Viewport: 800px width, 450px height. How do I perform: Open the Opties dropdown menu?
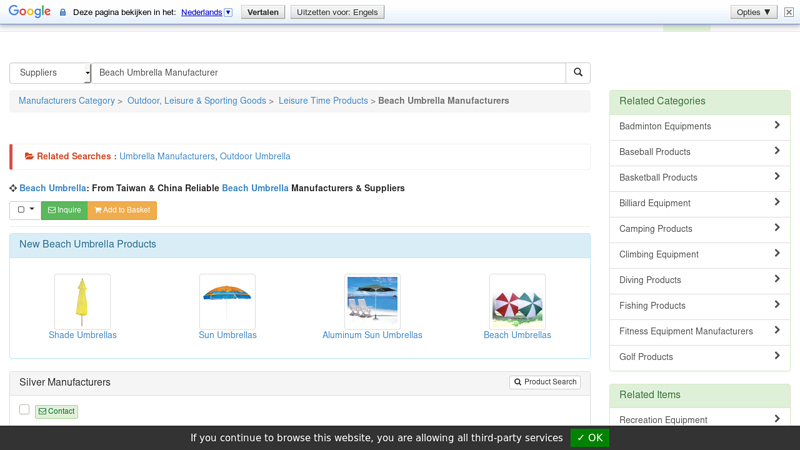(x=754, y=12)
